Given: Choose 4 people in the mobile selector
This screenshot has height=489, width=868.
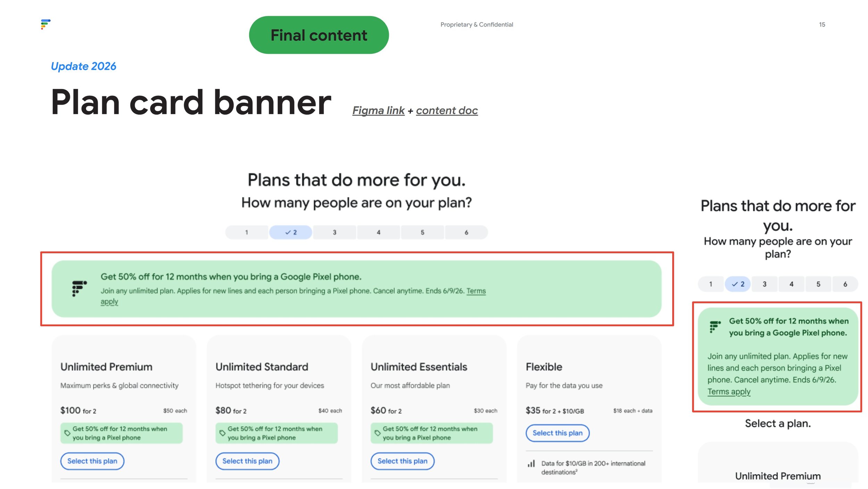Looking at the screenshot, I should [x=792, y=284].
